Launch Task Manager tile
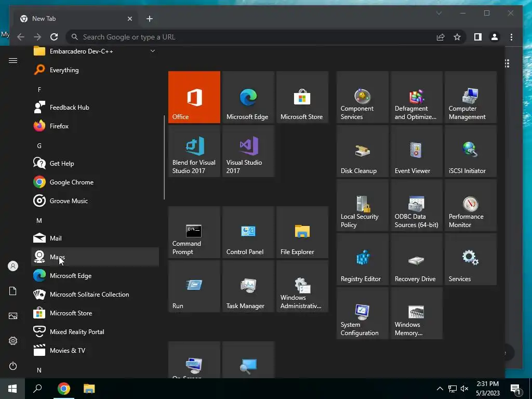532x399 pixels. pos(248,286)
